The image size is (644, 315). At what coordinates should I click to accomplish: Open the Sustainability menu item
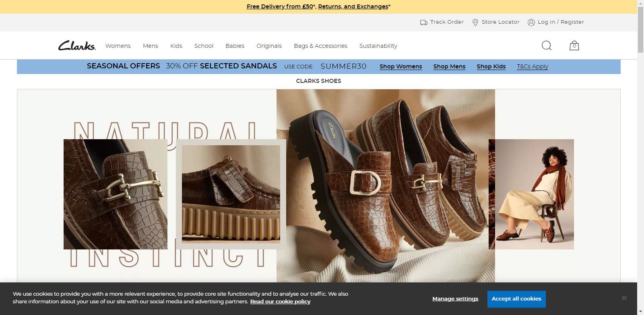tap(378, 46)
